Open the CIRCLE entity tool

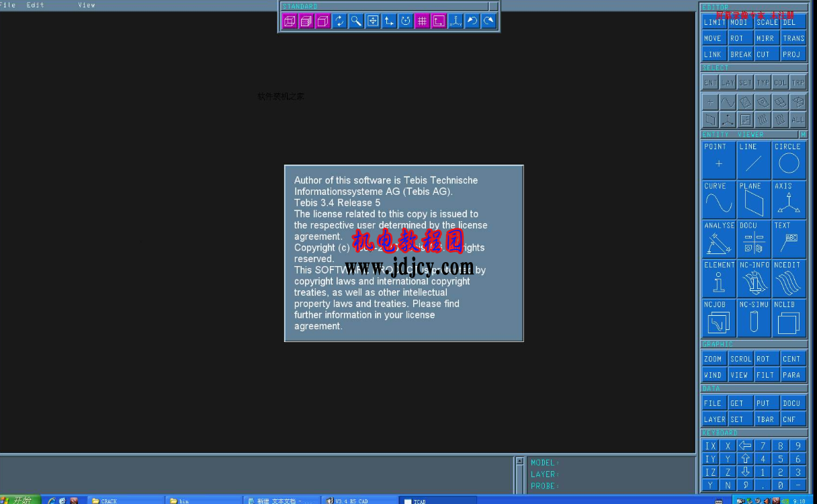click(789, 160)
